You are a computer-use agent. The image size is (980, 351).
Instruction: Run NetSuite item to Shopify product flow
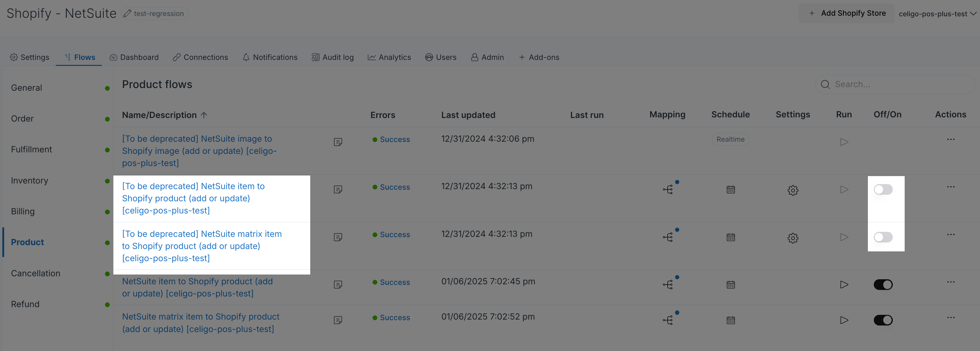pos(844,285)
